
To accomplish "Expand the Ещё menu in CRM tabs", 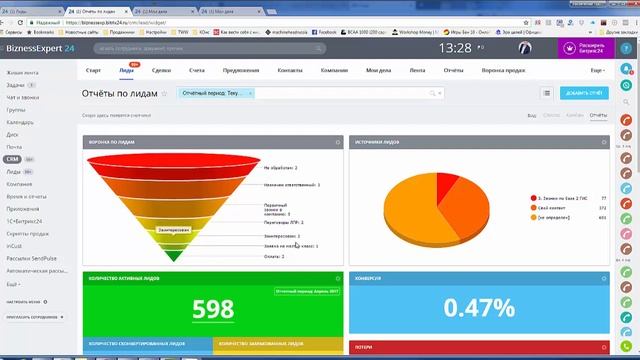I will coord(598,71).
